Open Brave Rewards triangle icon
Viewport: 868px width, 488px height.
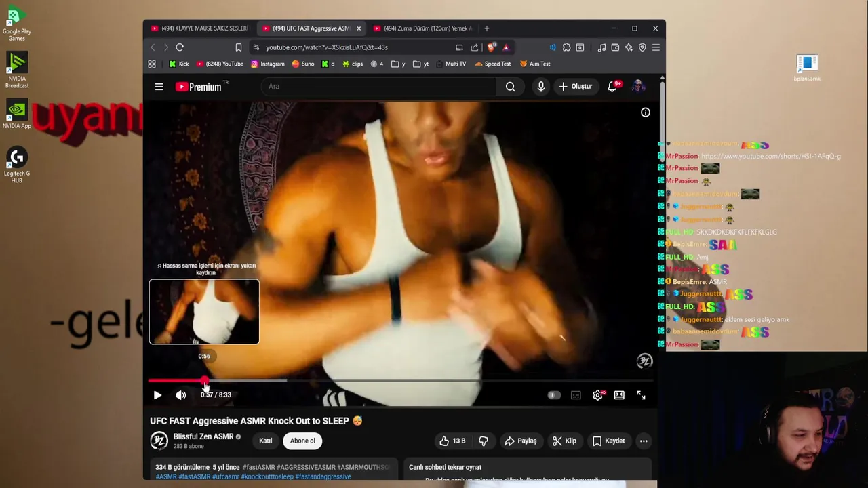[505, 47]
